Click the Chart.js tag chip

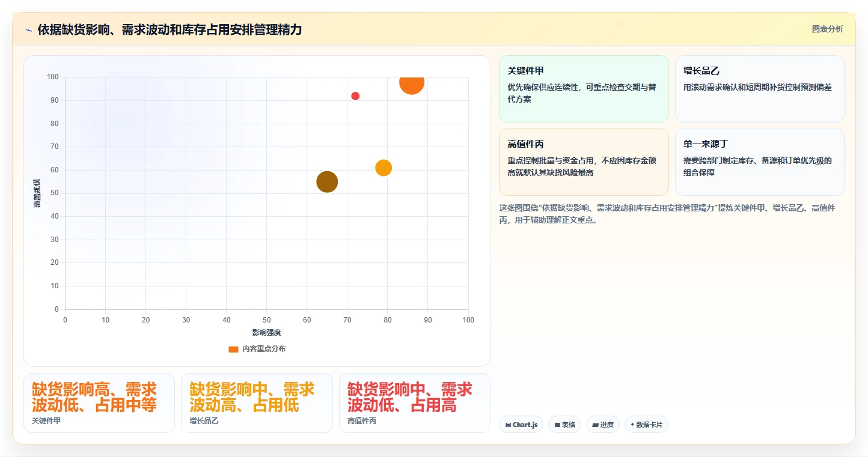coord(521,425)
